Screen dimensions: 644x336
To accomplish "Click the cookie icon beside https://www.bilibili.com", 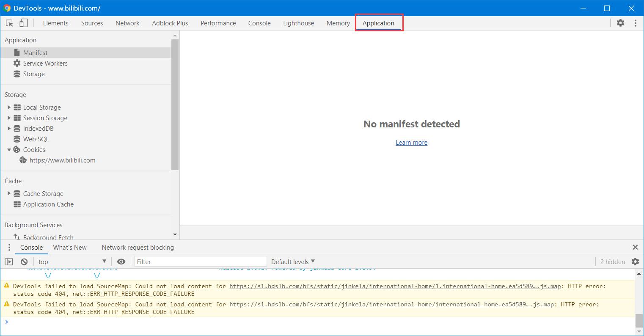I will point(23,160).
